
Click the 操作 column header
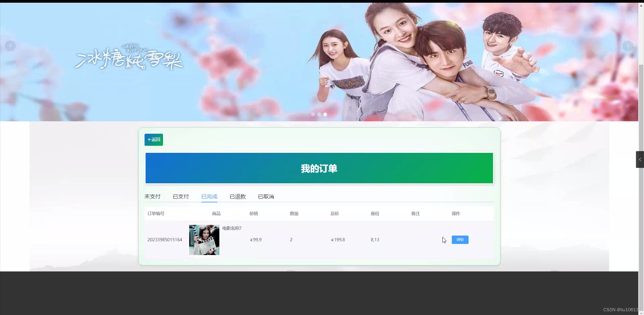coord(456,213)
